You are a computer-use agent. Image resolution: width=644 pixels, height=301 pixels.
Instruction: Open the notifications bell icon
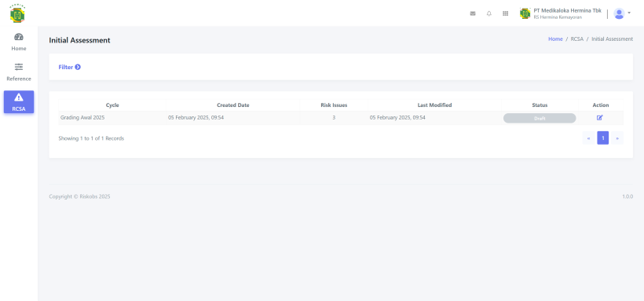pyautogui.click(x=488, y=13)
